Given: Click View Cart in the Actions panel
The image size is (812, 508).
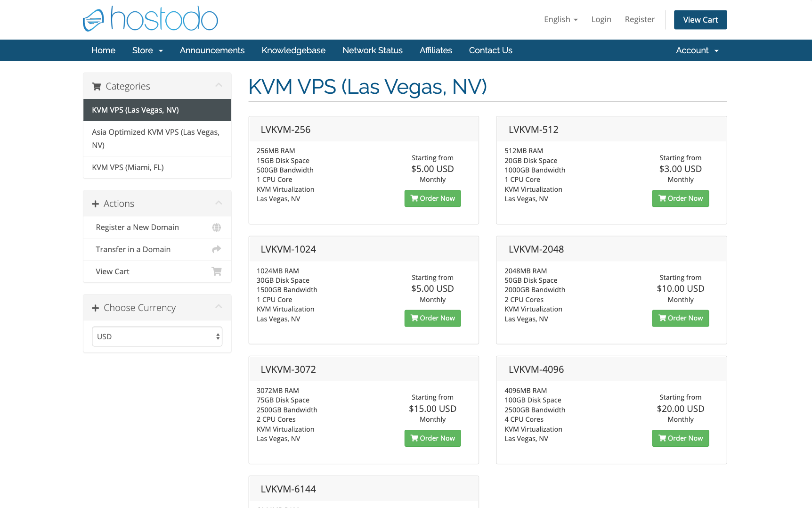Looking at the screenshot, I should coord(157,271).
